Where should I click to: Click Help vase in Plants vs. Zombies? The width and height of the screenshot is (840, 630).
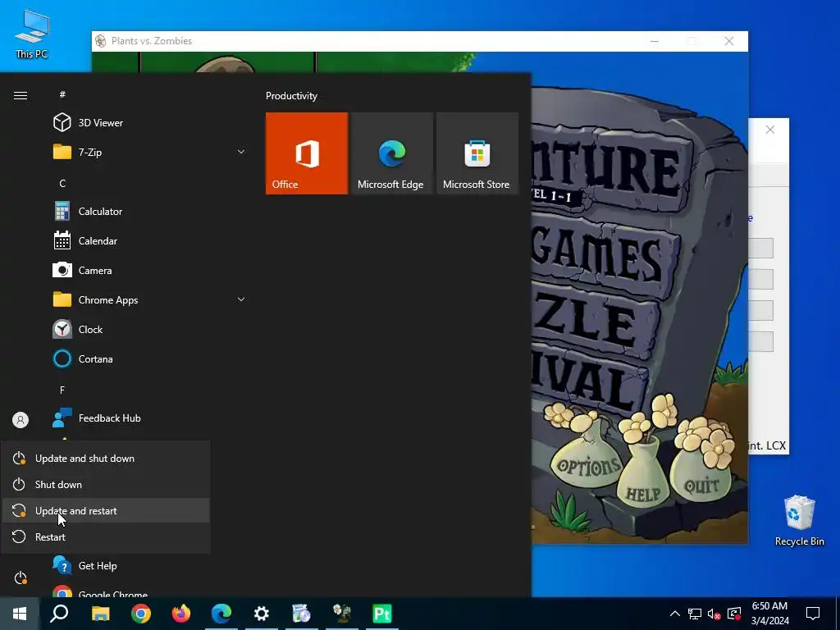(643, 476)
